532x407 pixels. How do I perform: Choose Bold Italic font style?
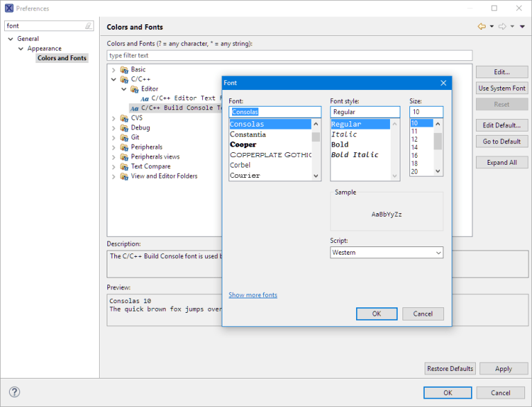pyautogui.click(x=355, y=154)
